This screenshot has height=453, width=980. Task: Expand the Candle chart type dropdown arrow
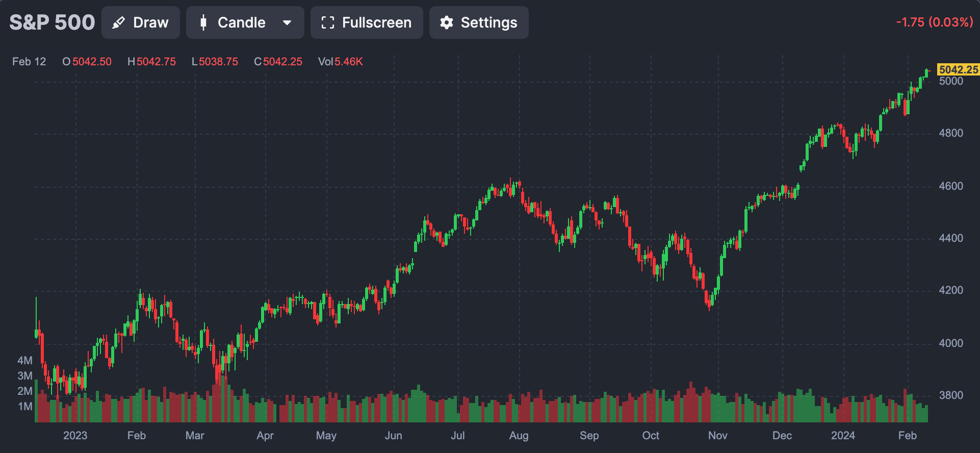[x=287, y=22]
